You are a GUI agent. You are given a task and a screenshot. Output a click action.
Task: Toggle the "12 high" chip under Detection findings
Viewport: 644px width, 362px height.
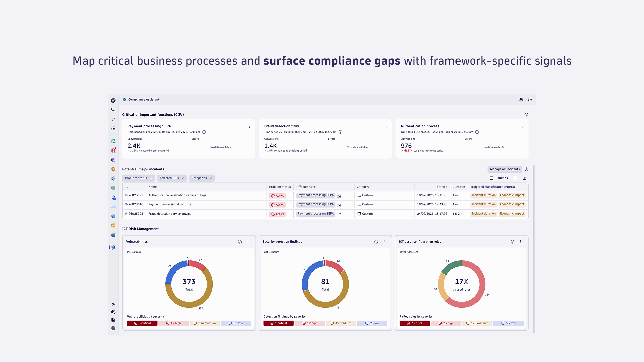click(x=310, y=323)
